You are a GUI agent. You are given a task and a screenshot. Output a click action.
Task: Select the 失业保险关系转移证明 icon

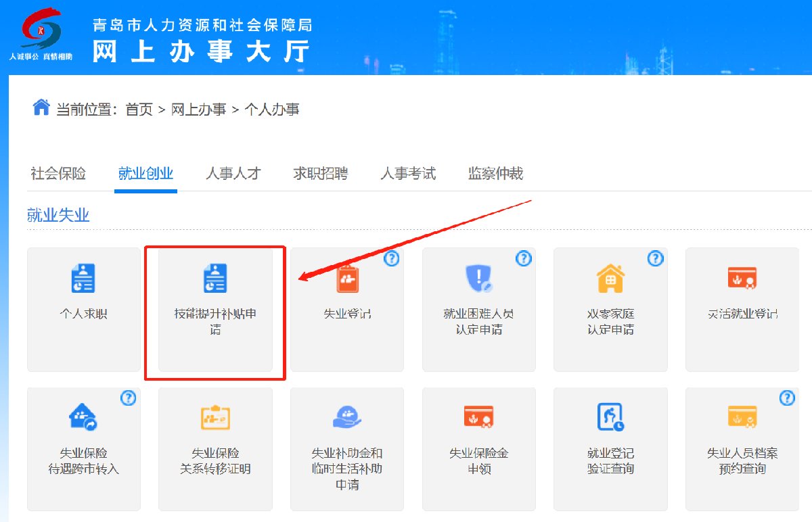click(x=215, y=417)
